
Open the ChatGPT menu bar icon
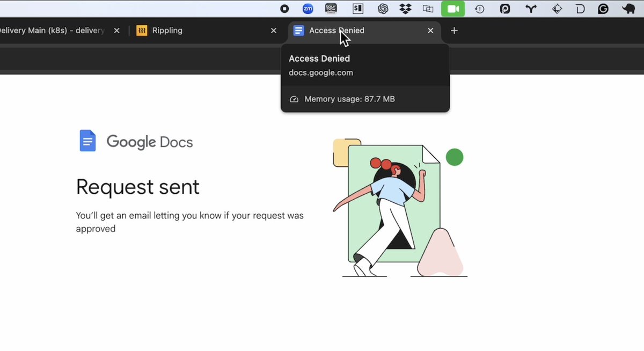(x=383, y=9)
